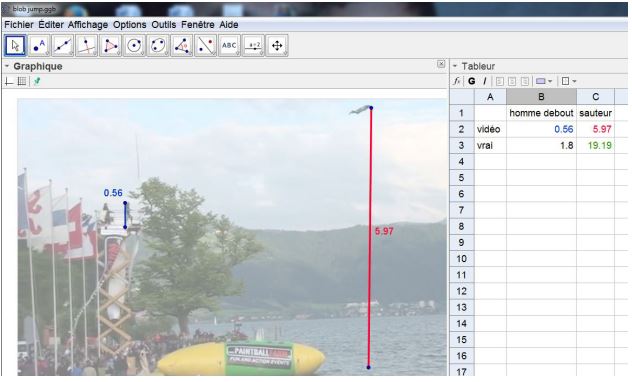Open the Fenêtre menu
Screen dimensions: 632x382
(x=198, y=25)
